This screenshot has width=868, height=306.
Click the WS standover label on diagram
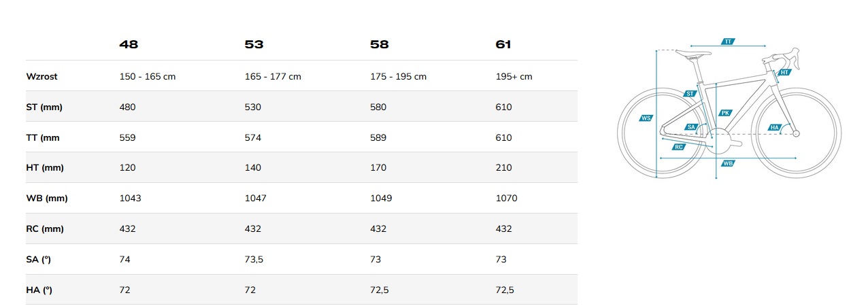click(x=646, y=118)
